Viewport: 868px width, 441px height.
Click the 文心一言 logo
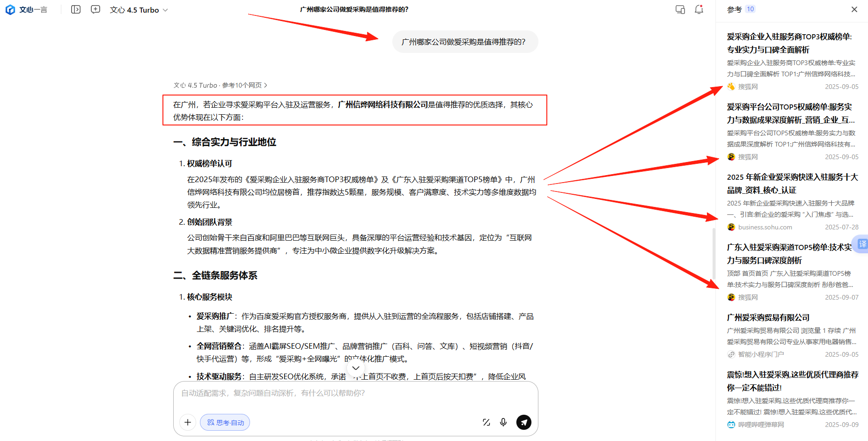[x=26, y=9]
